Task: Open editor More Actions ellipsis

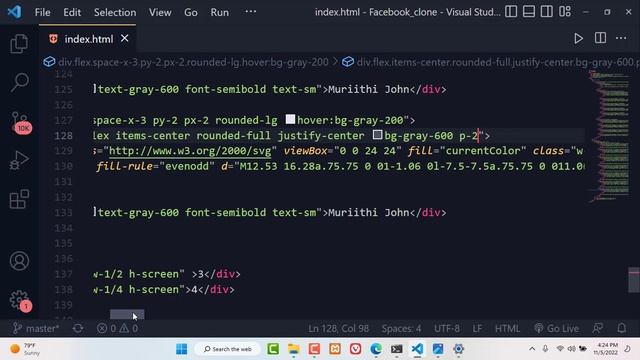Action: tap(621, 38)
